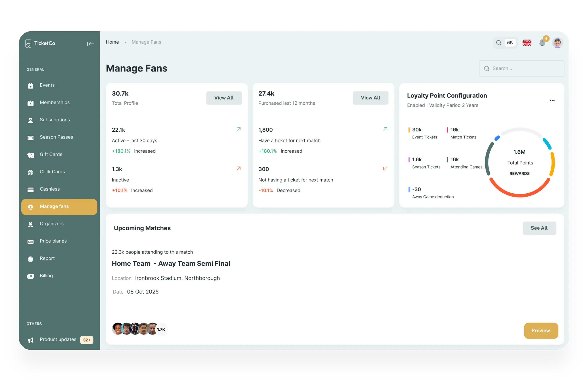
Task: Go to Season Passes section
Action: pyautogui.click(x=56, y=137)
